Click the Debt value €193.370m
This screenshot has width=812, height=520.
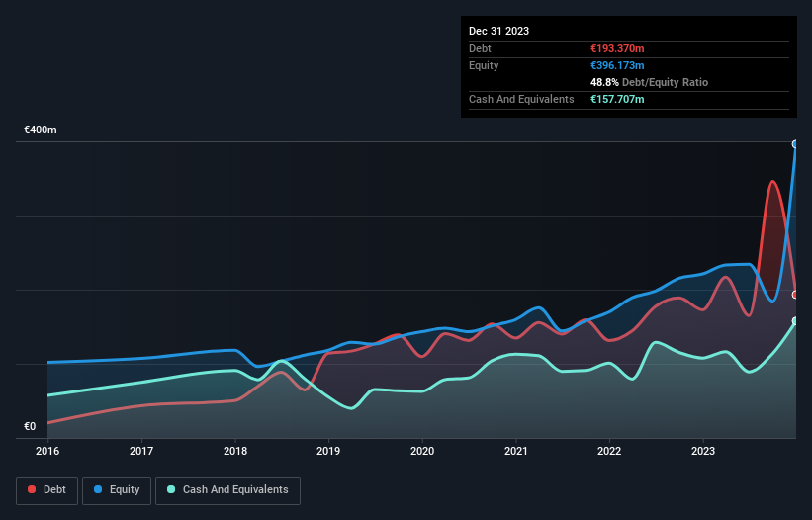click(617, 48)
